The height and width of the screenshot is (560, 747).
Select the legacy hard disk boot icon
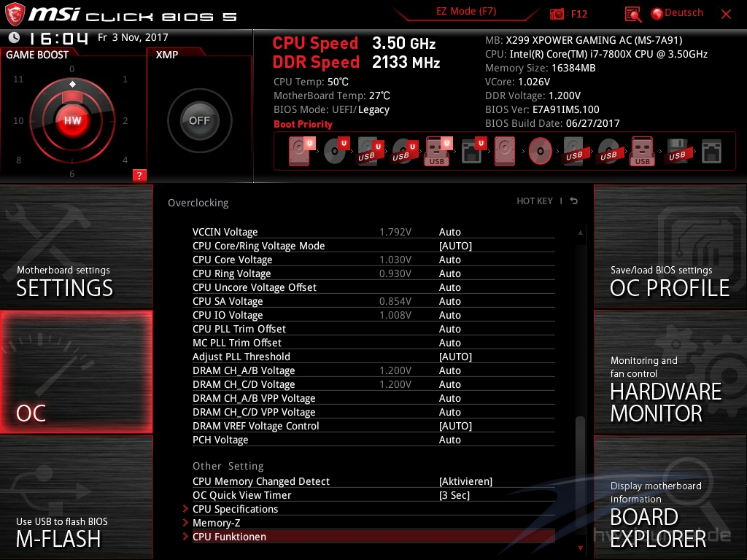point(505,152)
